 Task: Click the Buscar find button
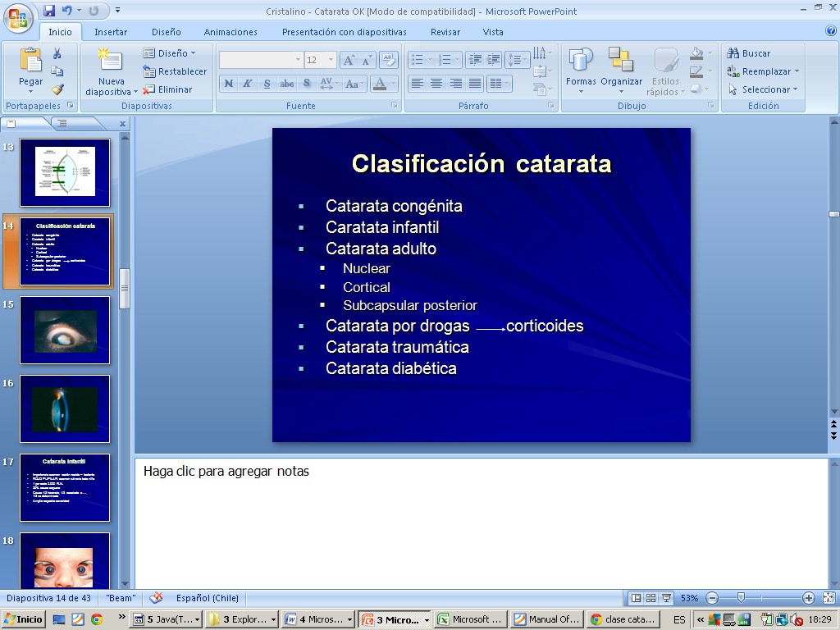pos(749,53)
